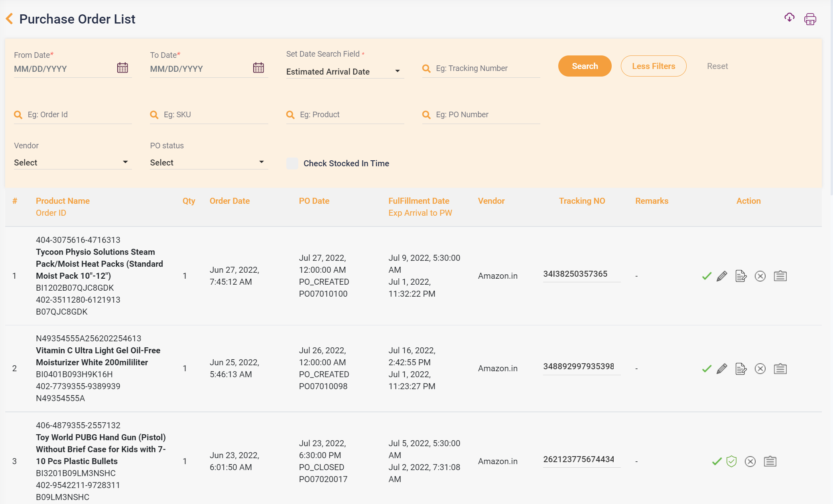Click the green shield icon for PUBG order
The image size is (833, 504).
731,461
